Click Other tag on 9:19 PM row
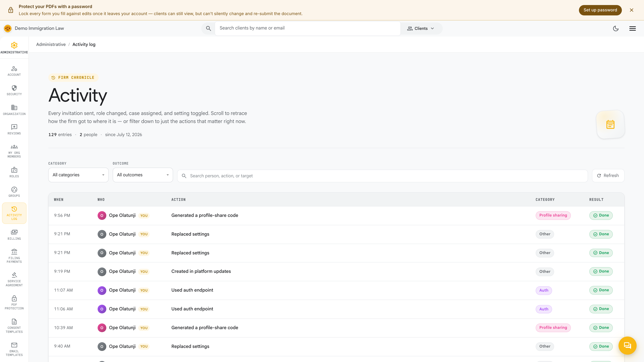Viewport: 644px width, 362px height. click(545, 271)
